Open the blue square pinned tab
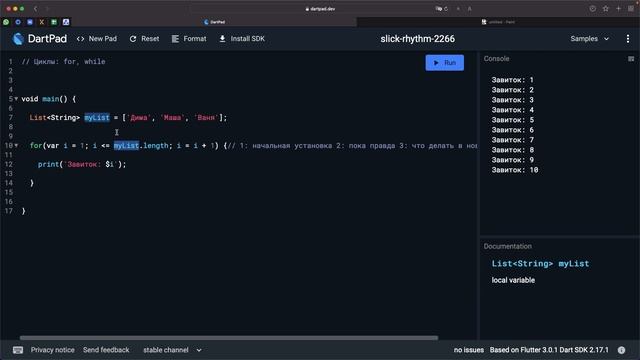This screenshot has width=640, height=360. click(x=30, y=22)
